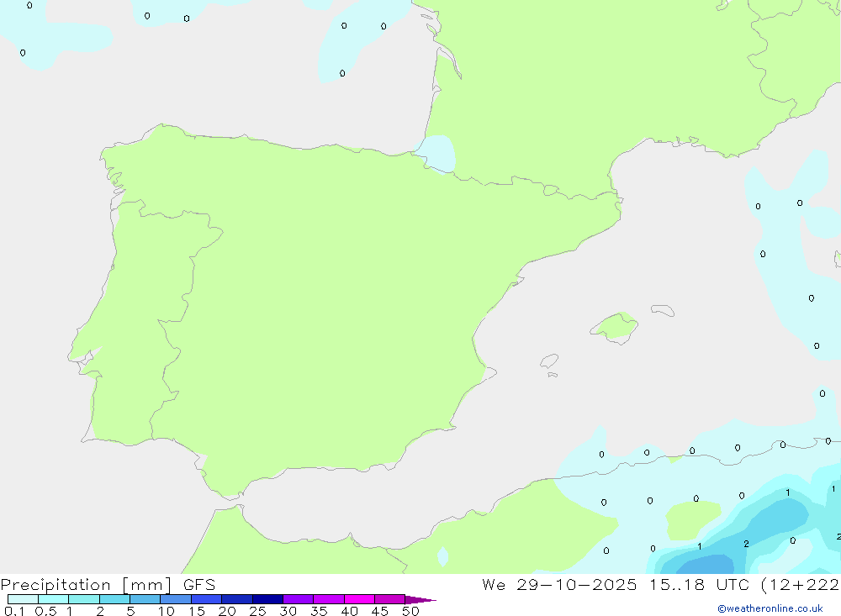The height and width of the screenshot is (616, 841).
Task: Click the '30' legend scale label
Action: pos(288,611)
